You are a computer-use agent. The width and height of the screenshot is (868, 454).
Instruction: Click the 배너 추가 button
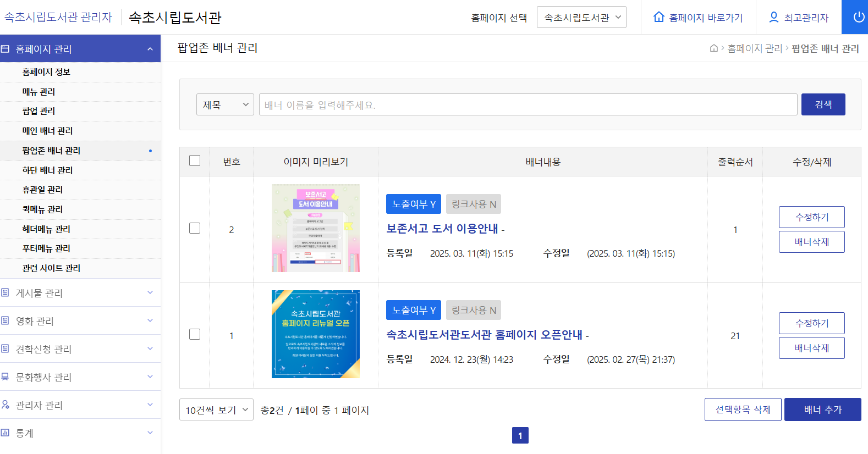[x=822, y=409]
